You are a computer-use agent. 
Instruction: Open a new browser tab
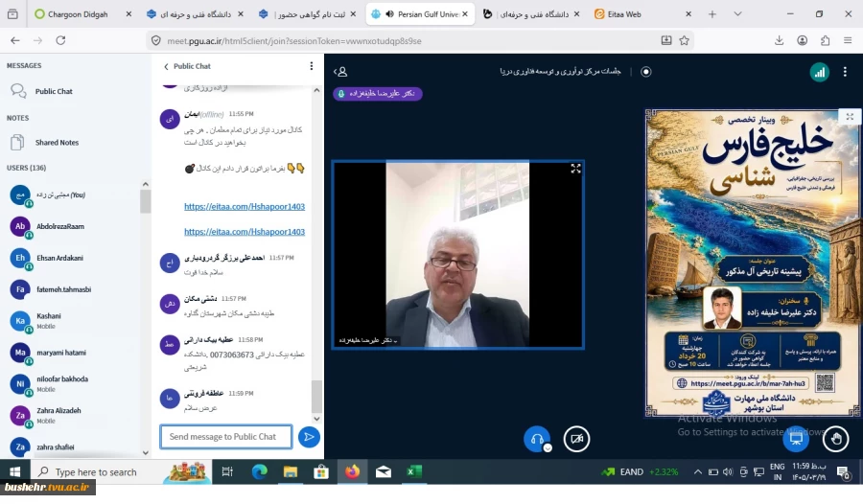pyautogui.click(x=712, y=14)
